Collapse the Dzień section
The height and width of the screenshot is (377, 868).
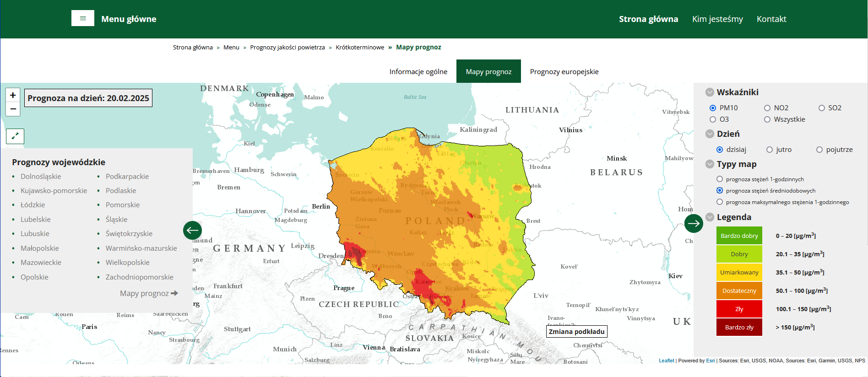[x=710, y=134]
